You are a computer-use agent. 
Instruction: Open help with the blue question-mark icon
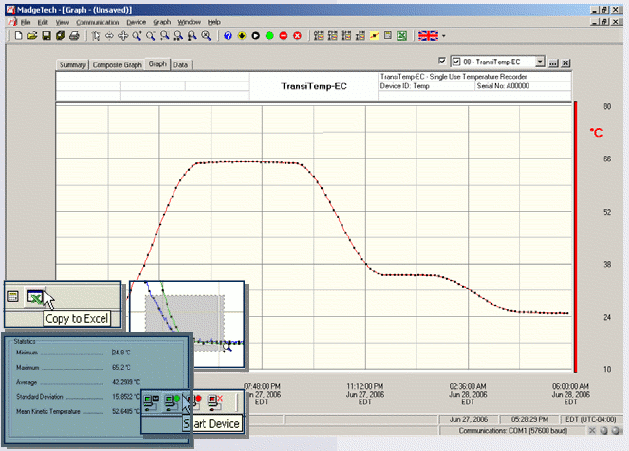pos(228,36)
